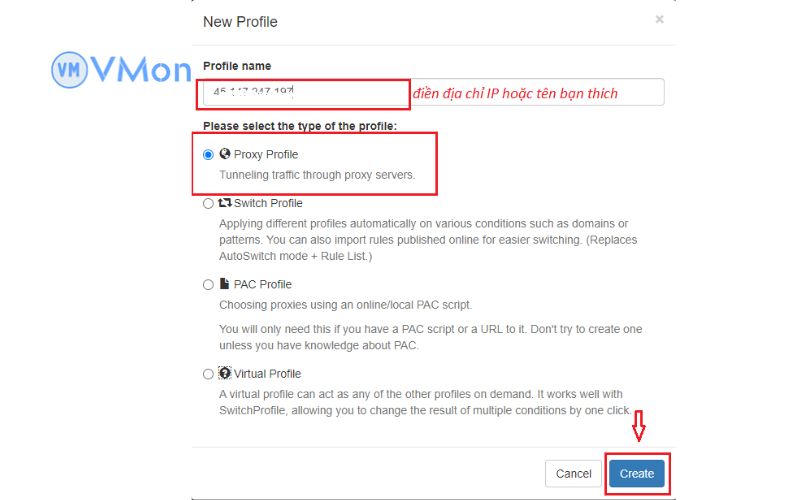Click the "Profile name" field label
Viewport: 800px width, 500px height.
tap(237, 66)
